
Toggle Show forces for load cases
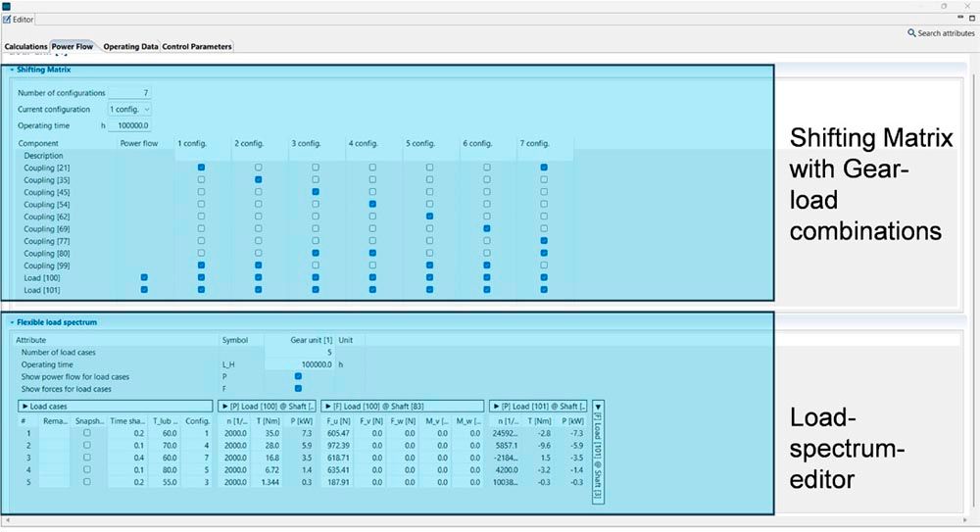click(x=298, y=388)
